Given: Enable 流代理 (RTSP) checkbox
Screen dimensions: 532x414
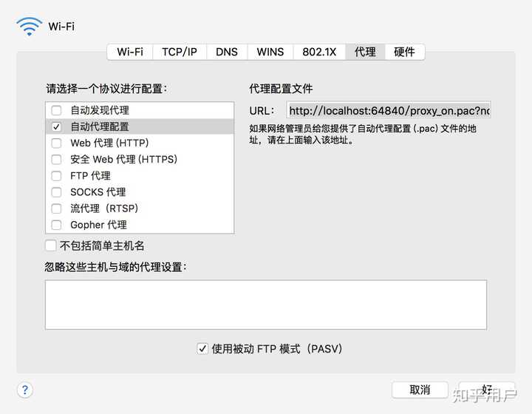Looking at the screenshot, I should (56, 208).
